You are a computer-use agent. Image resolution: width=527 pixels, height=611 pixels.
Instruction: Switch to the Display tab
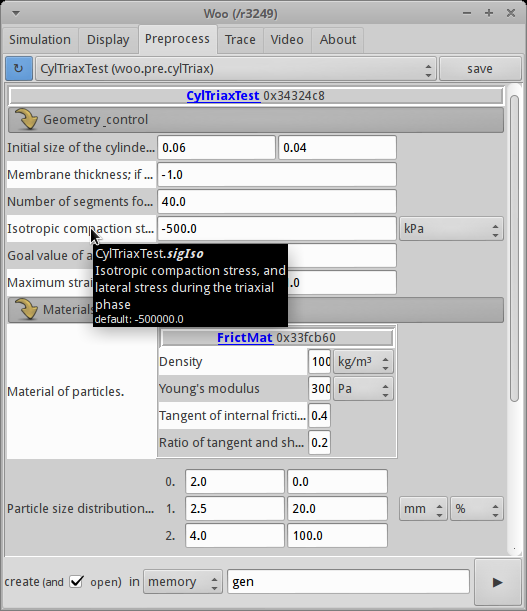(108, 40)
